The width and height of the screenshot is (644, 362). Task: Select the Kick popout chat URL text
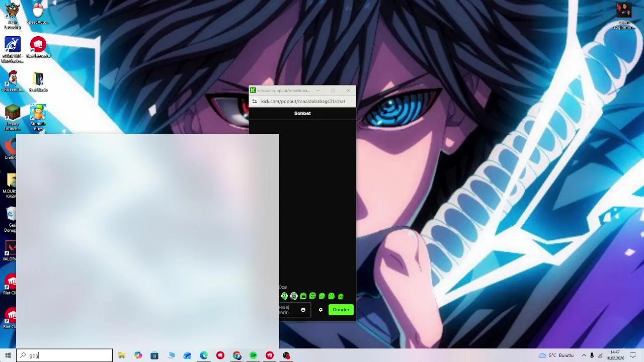[x=303, y=101]
